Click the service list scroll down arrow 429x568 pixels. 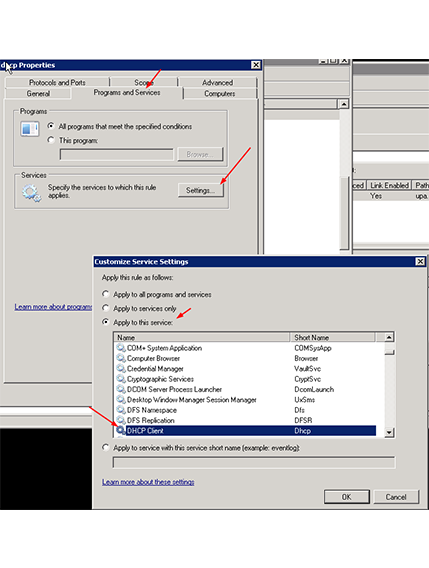click(x=389, y=432)
